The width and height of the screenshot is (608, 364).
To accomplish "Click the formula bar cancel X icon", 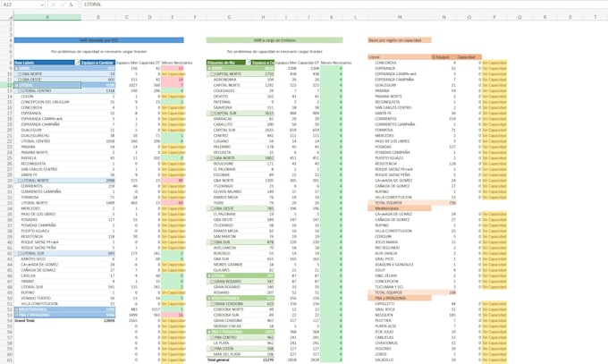I will coord(53,4).
